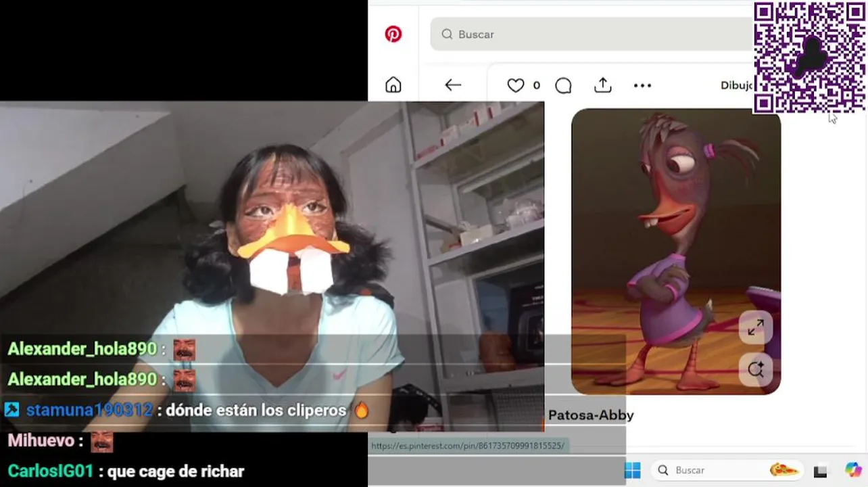Open the Pinterest home icon
This screenshot has height=487, width=868.
point(393,85)
